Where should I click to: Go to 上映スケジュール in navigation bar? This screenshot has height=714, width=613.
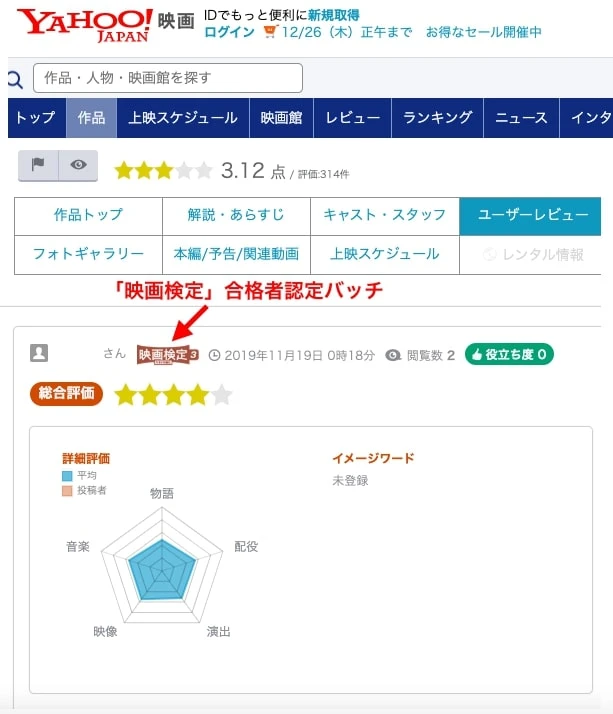coord(183,118)
